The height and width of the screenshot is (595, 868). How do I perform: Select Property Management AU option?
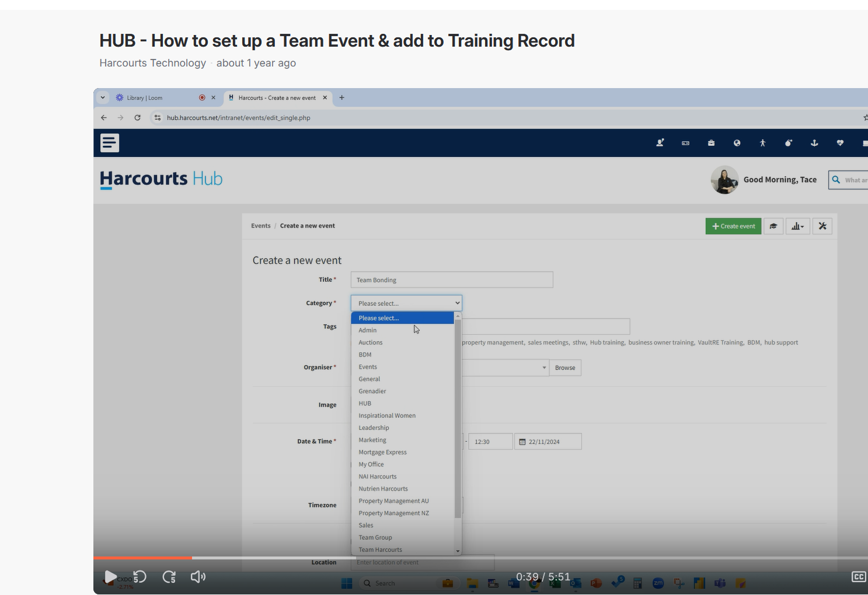click(402, 502)
